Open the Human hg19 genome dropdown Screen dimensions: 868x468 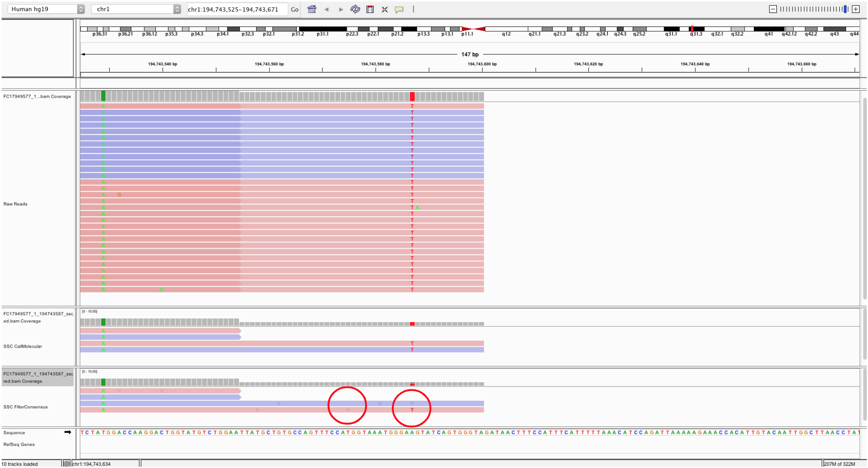click(x=42, y=8)
